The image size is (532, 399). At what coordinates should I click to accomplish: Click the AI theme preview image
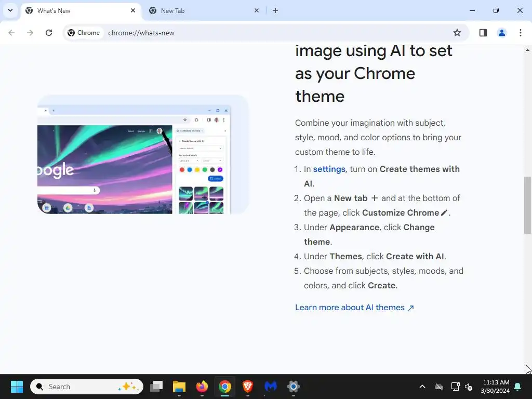(x=143, y=154)
